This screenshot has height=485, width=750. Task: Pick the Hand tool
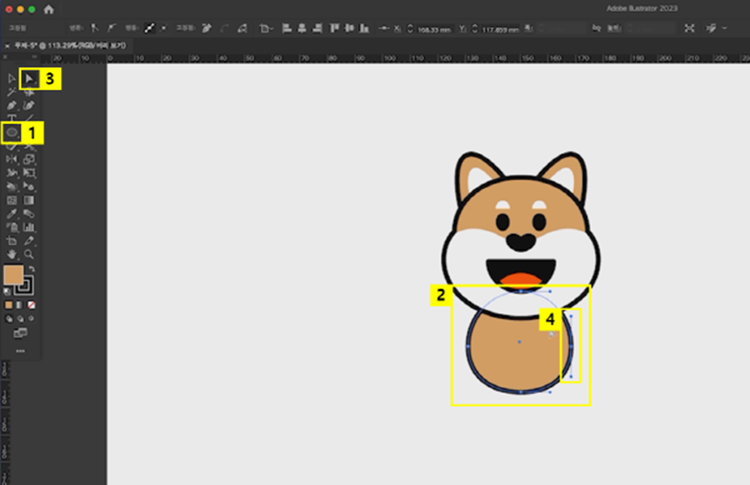(12, 255)
